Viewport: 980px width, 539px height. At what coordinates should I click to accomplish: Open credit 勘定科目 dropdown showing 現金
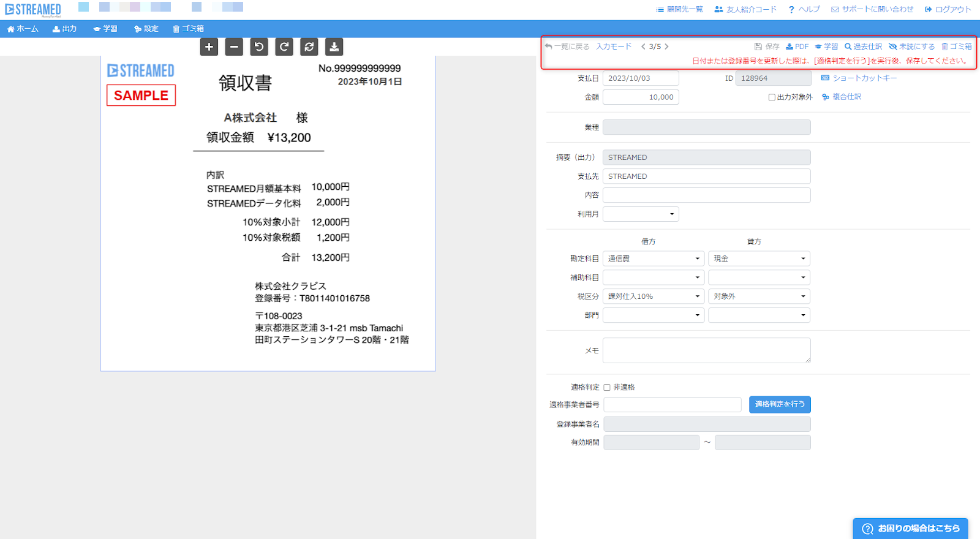click(x=759, y=258)
